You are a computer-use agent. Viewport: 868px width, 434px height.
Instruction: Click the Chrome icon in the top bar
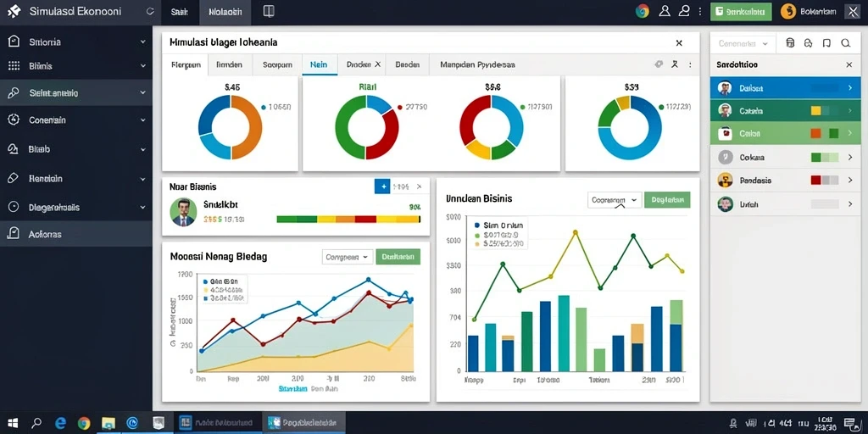643,11
